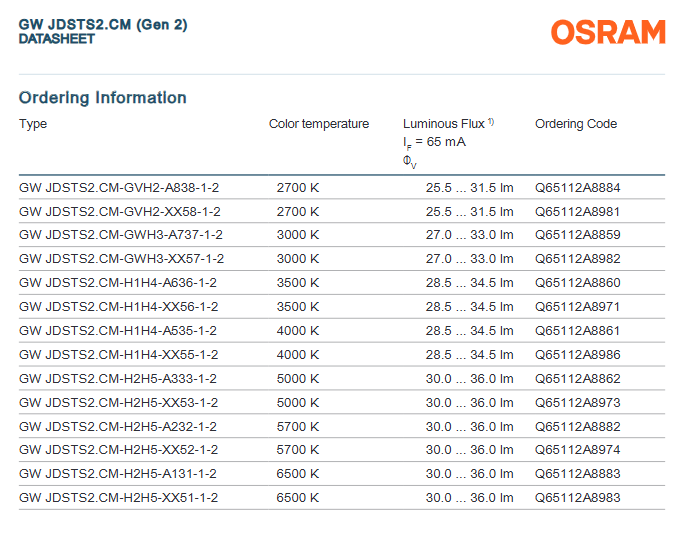Click 2700 K in the GVH2-A838 row
Viewport: 681px width, 537px height.
click(298, 188)
